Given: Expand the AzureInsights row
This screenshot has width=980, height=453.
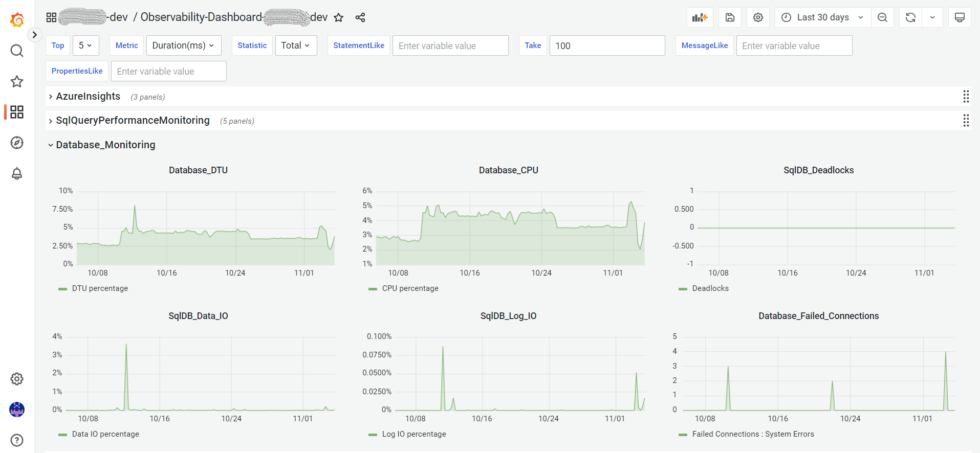Looking at the screenshot, I should (x=88, y=97).
